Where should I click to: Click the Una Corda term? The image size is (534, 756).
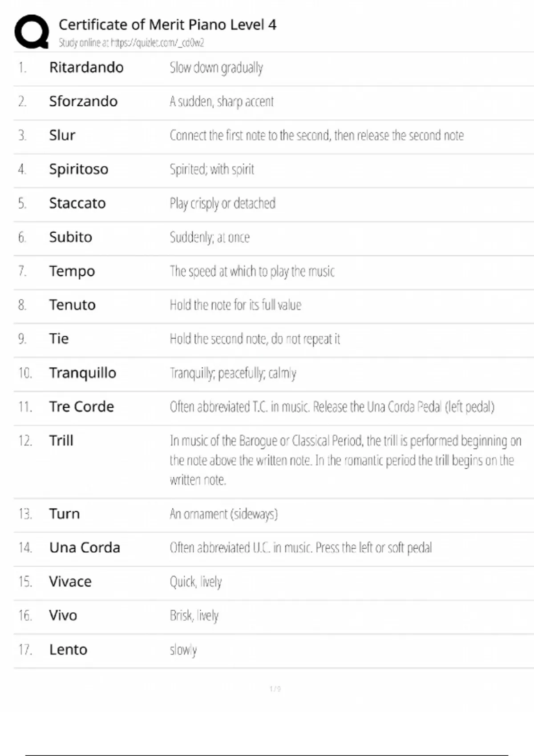85,548
